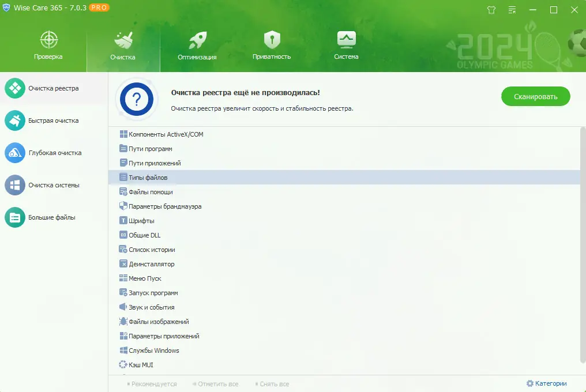This screenshot has width=586, height=392.
Task: Click the Общие DLL icon
Action: pos(123,235)
